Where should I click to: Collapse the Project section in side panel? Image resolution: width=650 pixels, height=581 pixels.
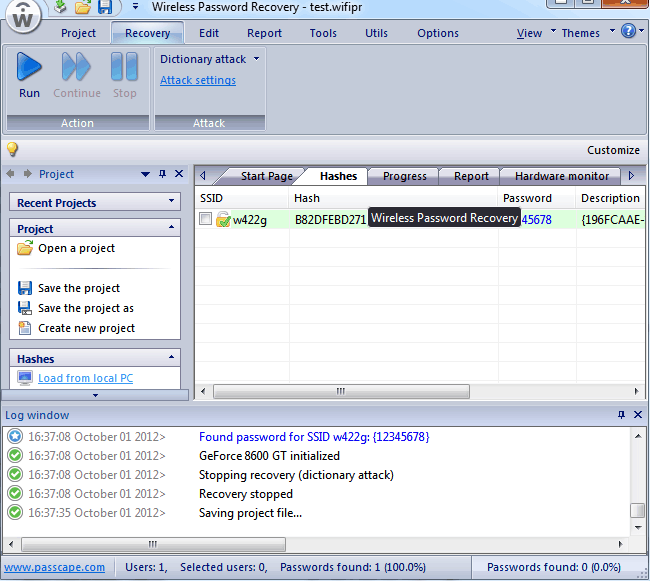172,227
